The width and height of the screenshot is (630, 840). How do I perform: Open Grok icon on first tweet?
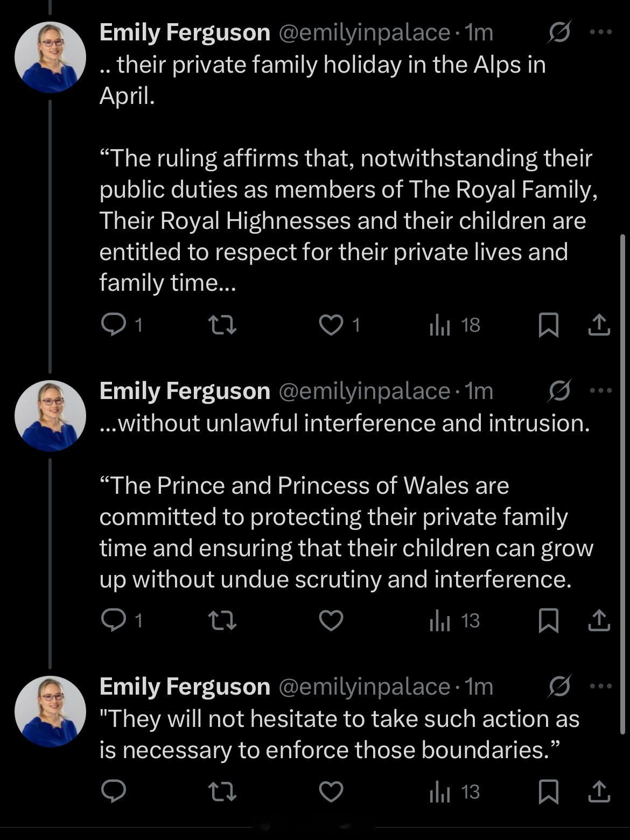click(559, 33)
